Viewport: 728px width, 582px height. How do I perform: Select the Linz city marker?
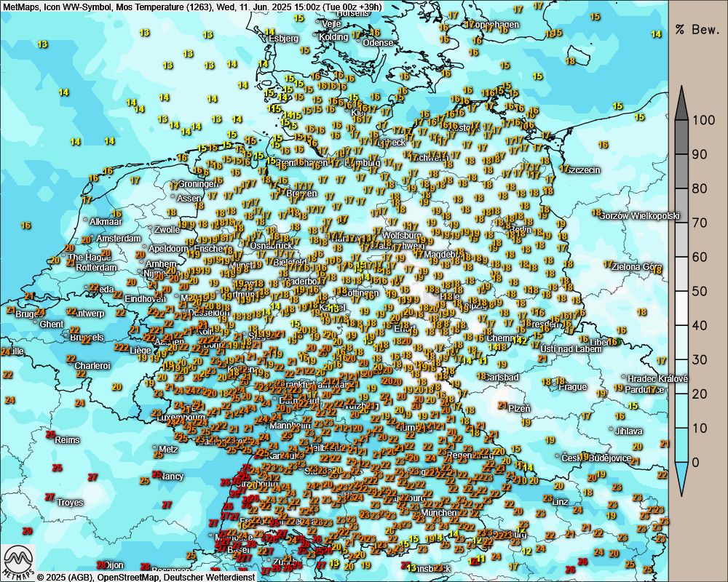[548, 502]
